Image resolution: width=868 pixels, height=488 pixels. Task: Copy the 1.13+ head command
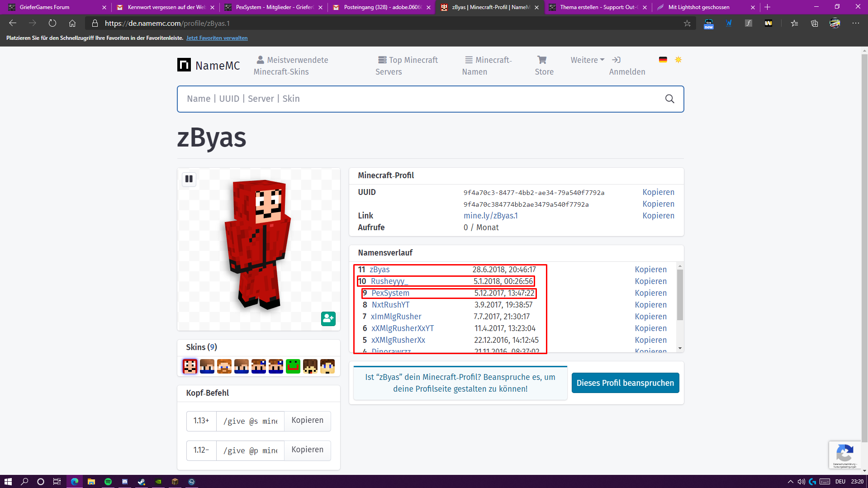click(308, 421)
